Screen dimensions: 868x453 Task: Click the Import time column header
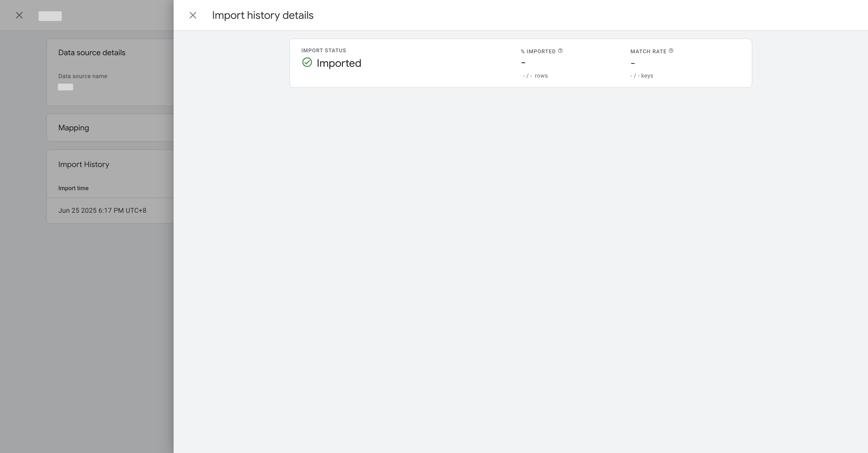click(x=73, y=188)
